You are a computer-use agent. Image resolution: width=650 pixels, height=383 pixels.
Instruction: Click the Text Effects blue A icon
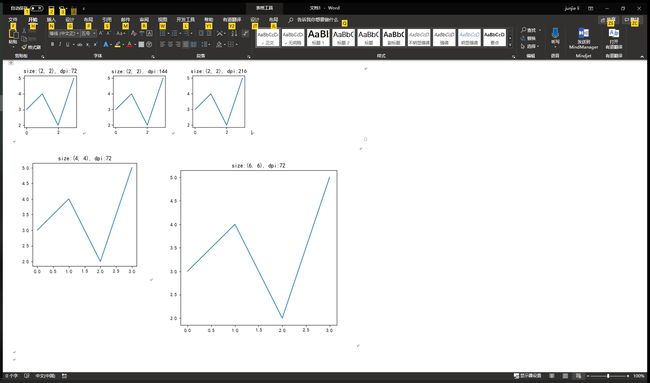[x=106, y=44]
